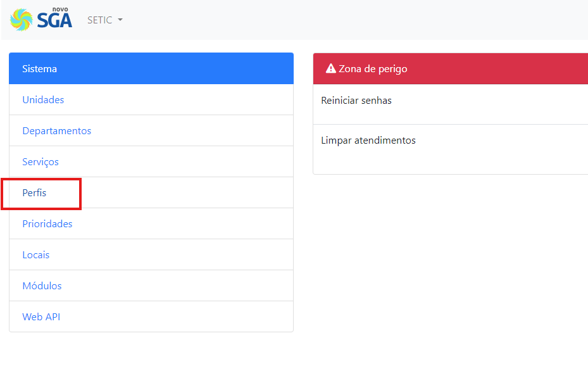
Task: Open the Prioridades link
Action: (47, 224)
